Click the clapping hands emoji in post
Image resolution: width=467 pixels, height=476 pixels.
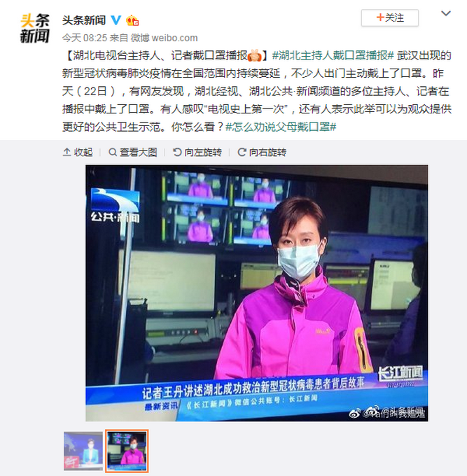coord(254,55)
